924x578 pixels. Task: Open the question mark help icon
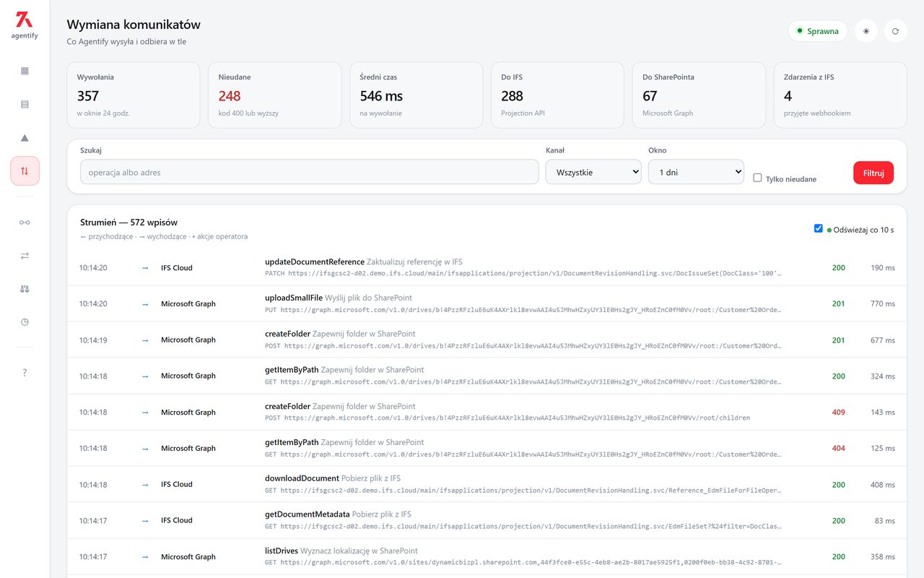click(x=25, y=372)
